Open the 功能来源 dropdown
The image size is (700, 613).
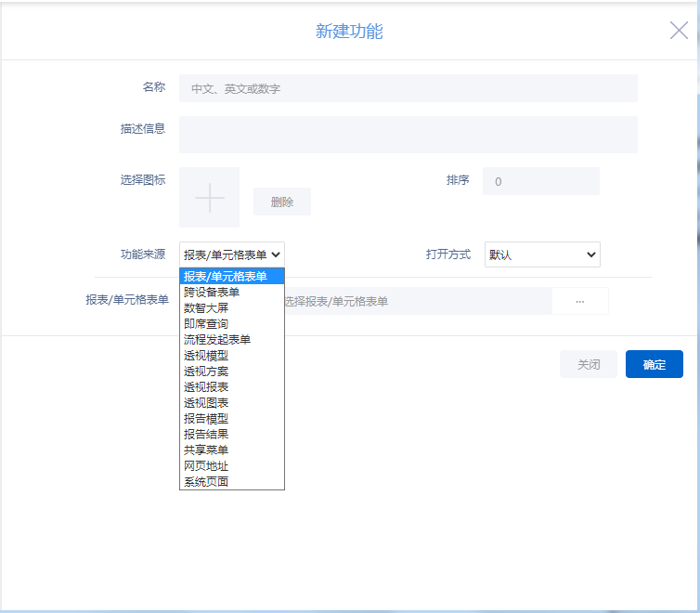(232, 254)
